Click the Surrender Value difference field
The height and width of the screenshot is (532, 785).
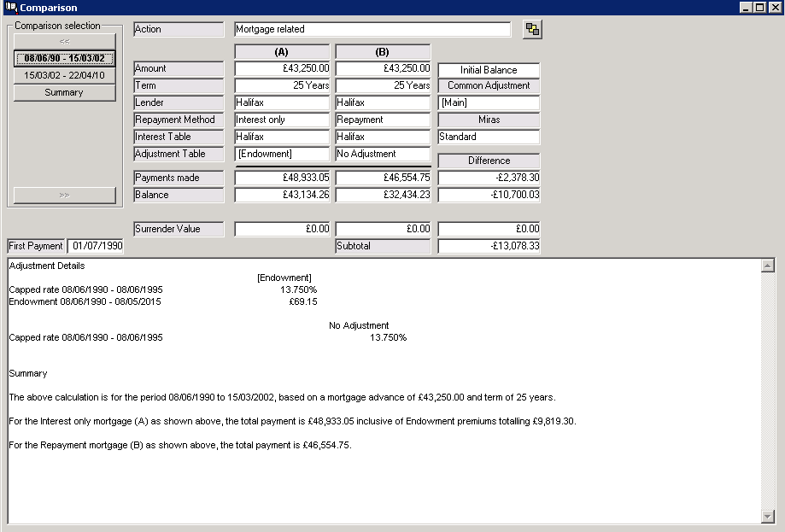pos(489,229)
